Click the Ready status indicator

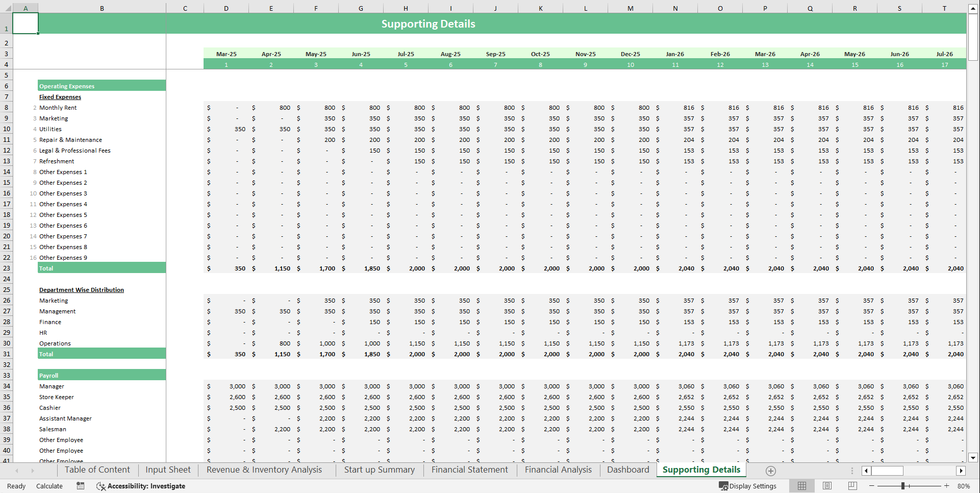click(x=15, y=486)
